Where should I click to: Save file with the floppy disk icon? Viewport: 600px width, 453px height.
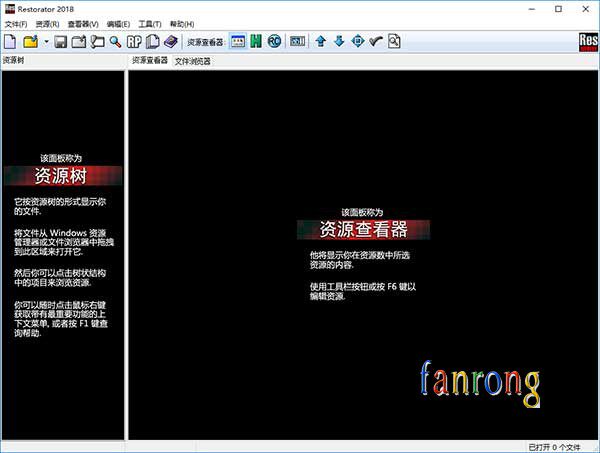click(60, 41)
